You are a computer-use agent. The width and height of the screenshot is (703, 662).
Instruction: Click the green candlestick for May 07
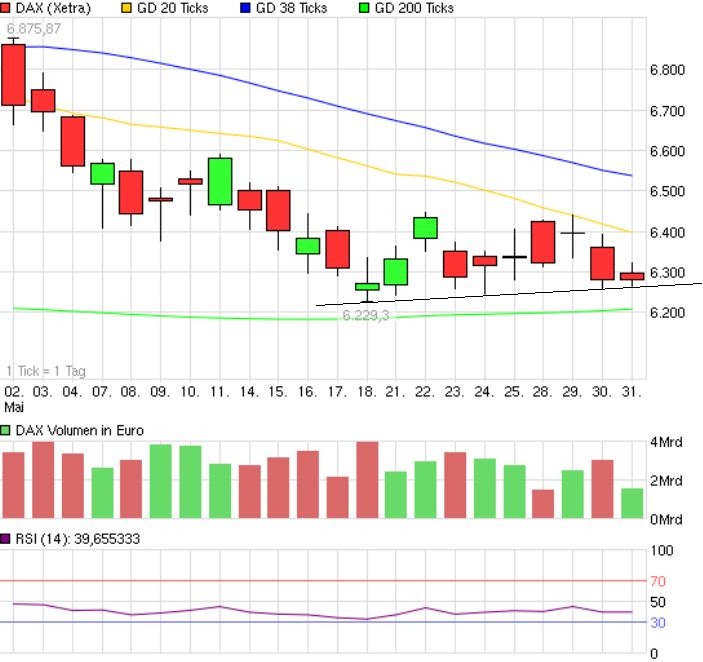[102, 173]
